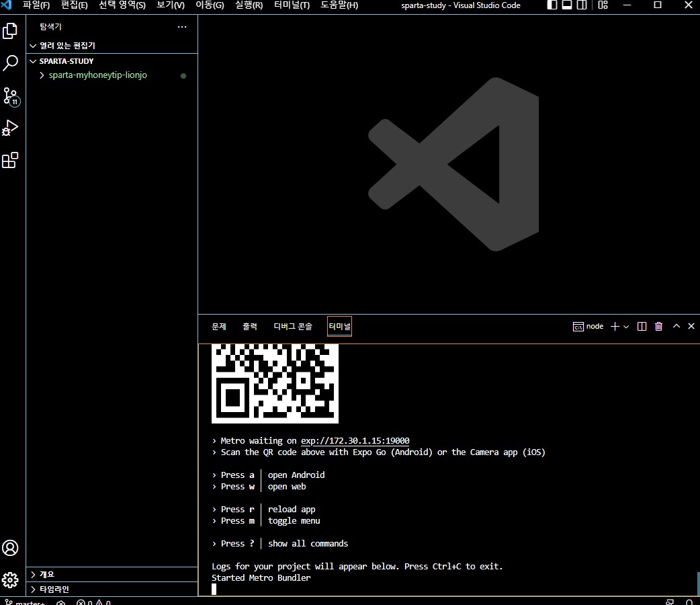Toggle the primary side bar layout icon
The image size is (700, 605).
[552, 5]
